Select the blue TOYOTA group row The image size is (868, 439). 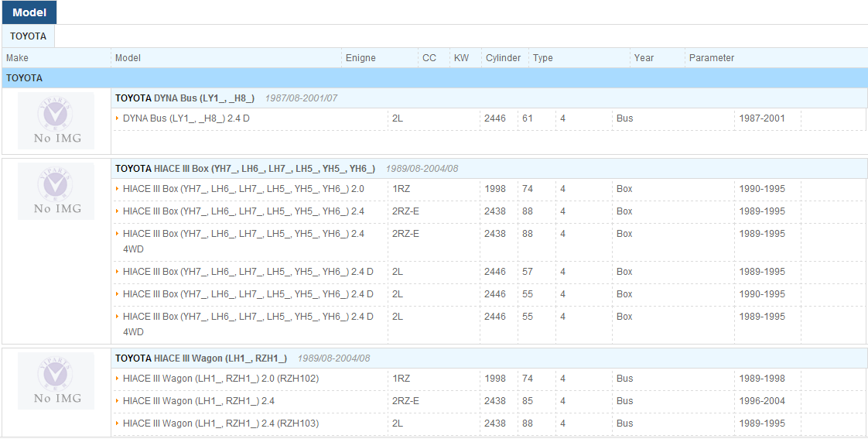coord(434,78)
